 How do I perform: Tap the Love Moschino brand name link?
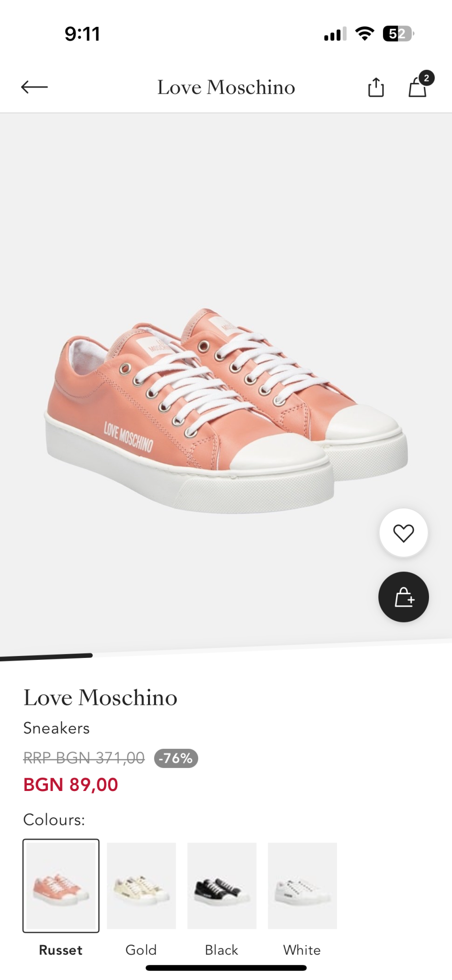[x=101, y=698]
